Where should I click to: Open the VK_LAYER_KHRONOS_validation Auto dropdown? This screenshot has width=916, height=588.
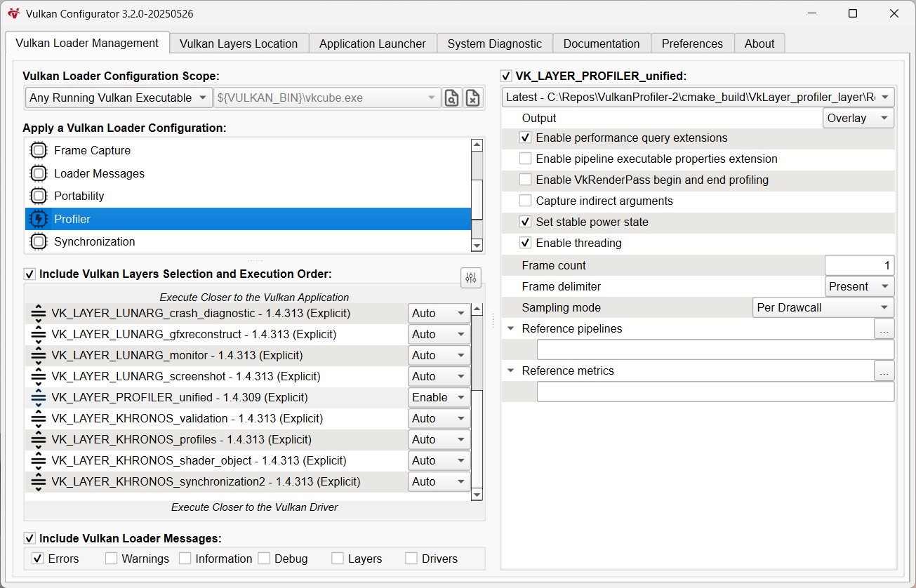[x=439, y=418]
